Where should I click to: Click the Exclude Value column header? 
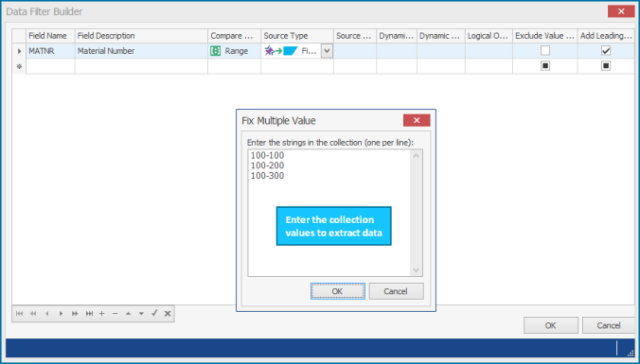(x=545, y=36)
